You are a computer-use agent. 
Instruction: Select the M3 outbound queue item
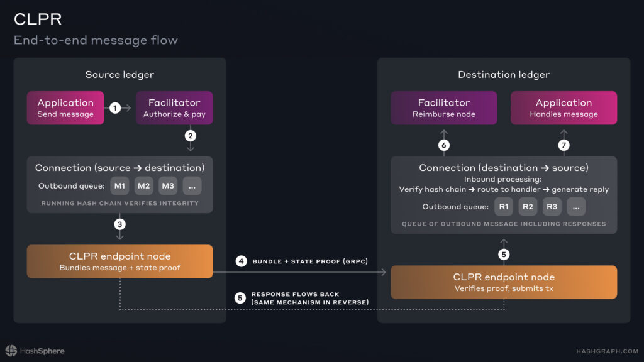click(167, 185)
